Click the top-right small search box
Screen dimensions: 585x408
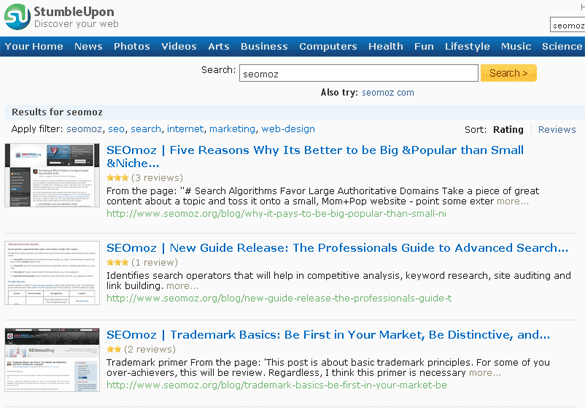(x=567, y=25)
